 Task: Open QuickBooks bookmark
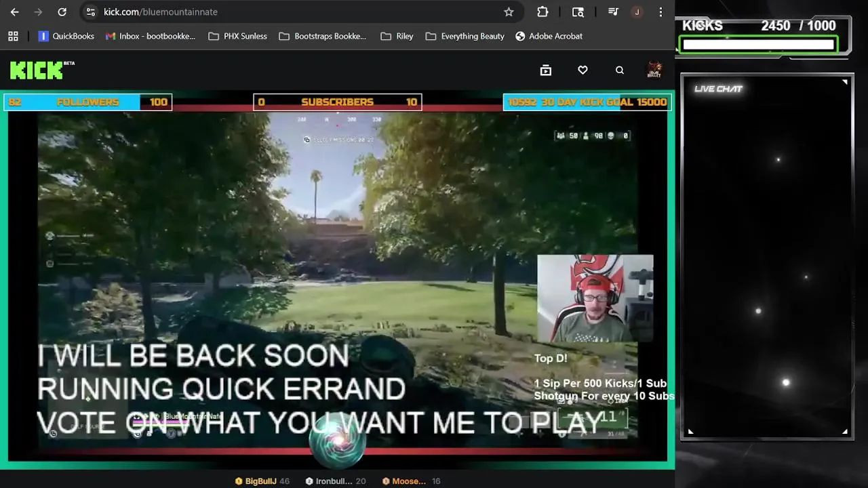(x=66, y=36)
